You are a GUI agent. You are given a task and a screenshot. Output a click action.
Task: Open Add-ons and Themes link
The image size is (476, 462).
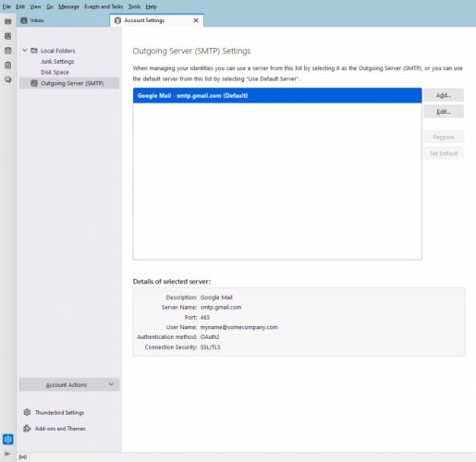pos(60,429)
